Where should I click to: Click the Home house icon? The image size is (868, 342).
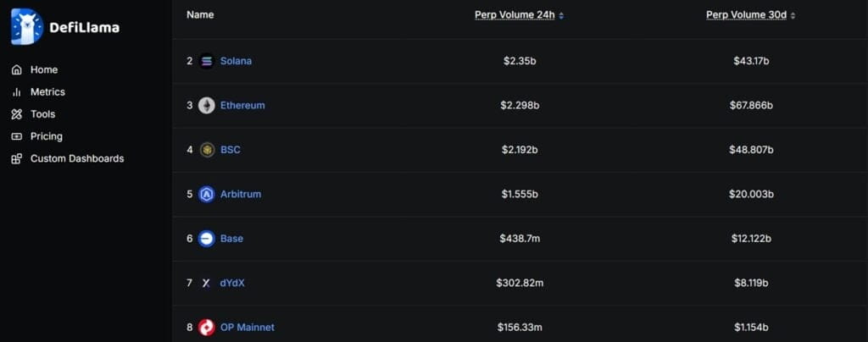pyautogui.click(x=17, y=70)
